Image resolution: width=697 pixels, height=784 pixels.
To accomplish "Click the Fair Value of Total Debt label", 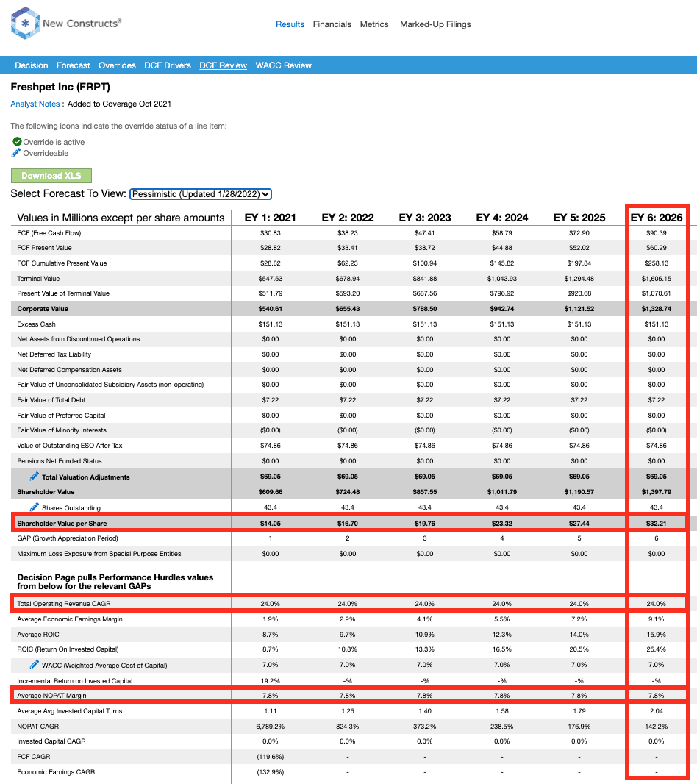I will click(51, 400).
